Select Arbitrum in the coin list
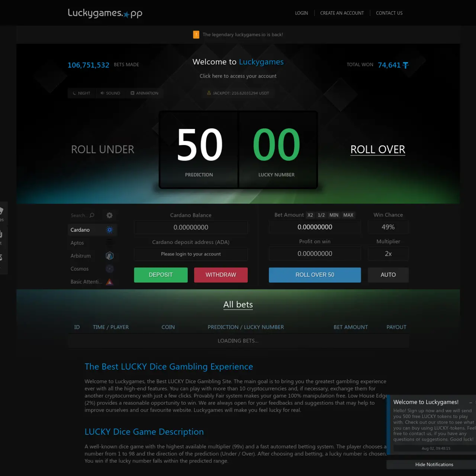Viewport: 476px width, 476px height. click(92, 256)
